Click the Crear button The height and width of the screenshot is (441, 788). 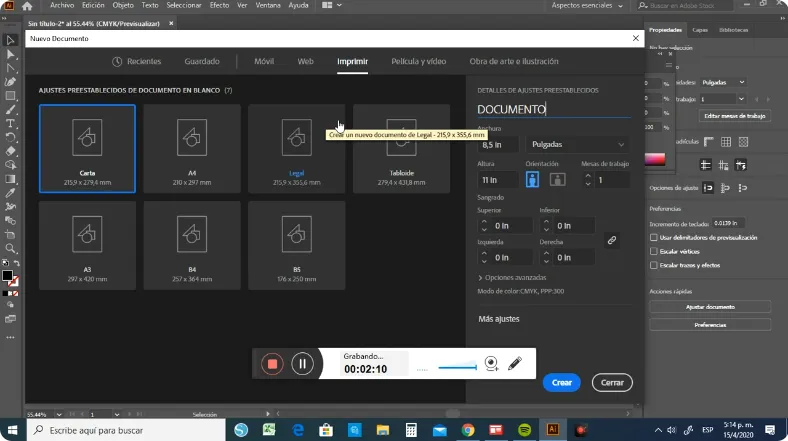click(x=561, y=383)
